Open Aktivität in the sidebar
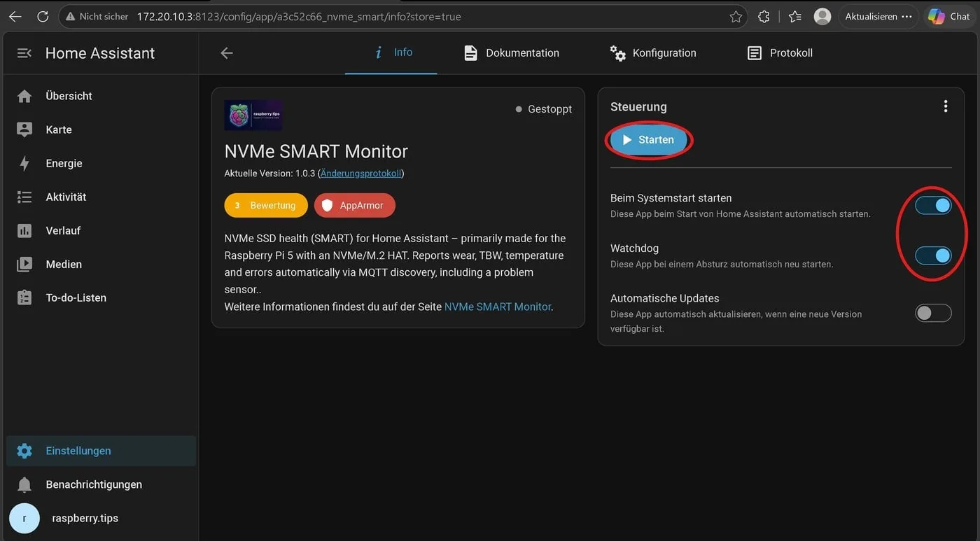Screen dimensions: 980x541 99,197
